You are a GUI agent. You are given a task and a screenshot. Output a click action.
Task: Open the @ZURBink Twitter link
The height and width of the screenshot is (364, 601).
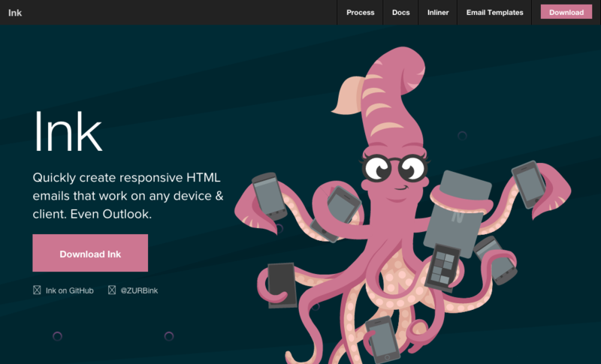click(x=139, y=290)
